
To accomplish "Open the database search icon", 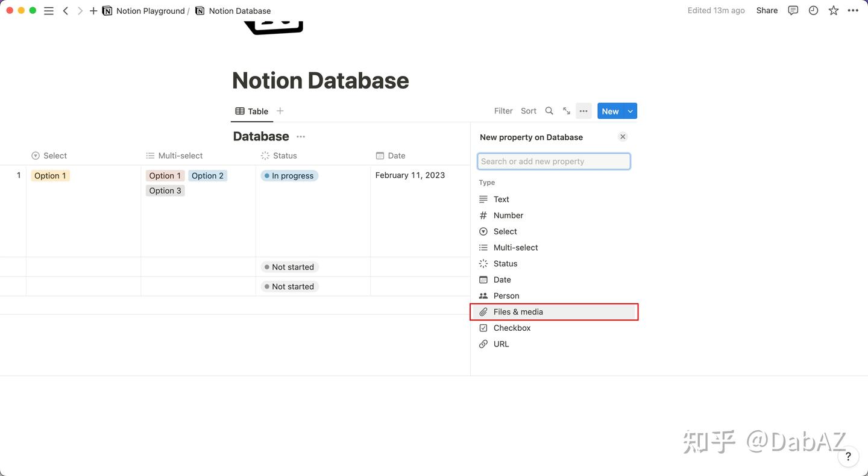I will click(x=549, y=111).
